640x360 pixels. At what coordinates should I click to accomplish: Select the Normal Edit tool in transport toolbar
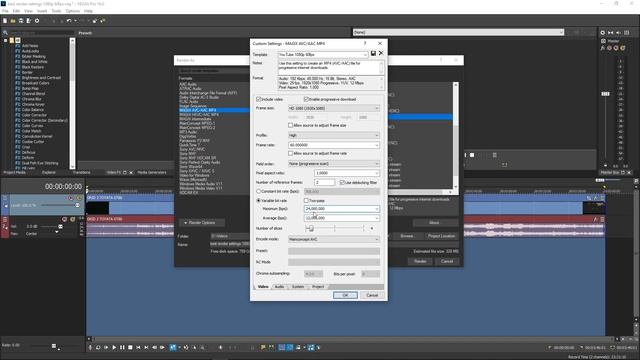tap(173, 347)
